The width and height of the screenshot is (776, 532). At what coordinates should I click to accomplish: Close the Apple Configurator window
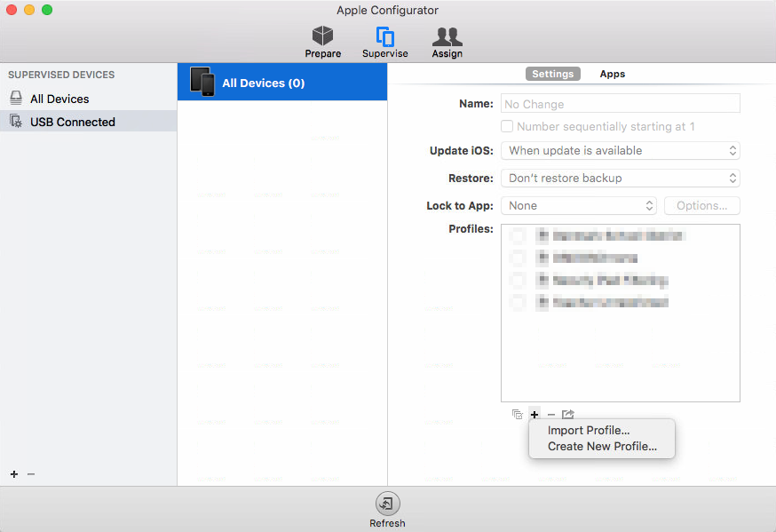pyautogui.click(x=12, y=10)
